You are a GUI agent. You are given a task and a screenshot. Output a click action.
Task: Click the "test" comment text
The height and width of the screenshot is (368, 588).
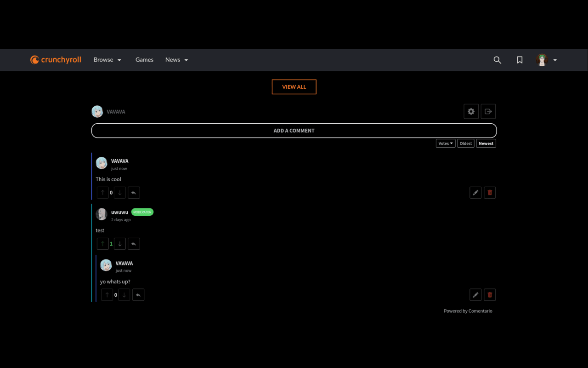(100, 230)
